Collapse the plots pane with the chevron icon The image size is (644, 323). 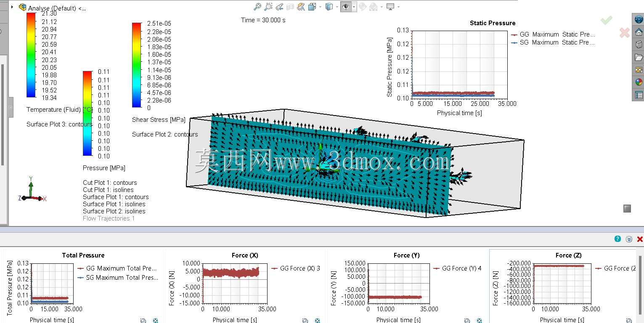point(629,239)
